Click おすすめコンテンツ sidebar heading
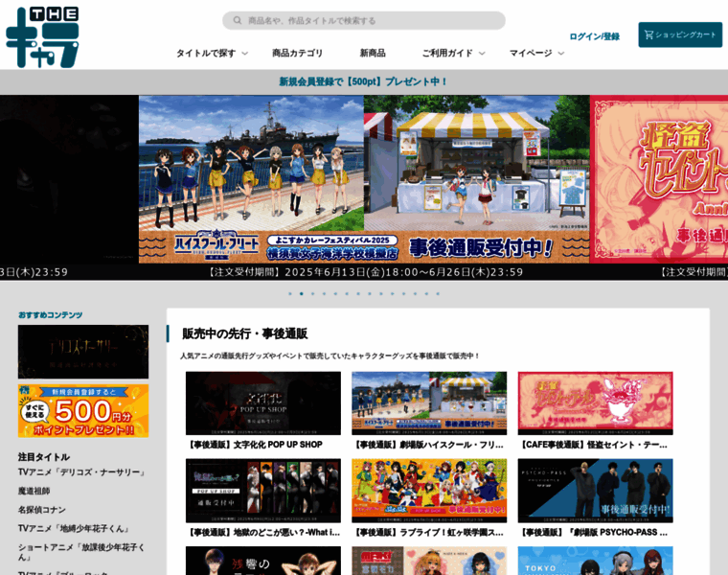 coord(50,315)
